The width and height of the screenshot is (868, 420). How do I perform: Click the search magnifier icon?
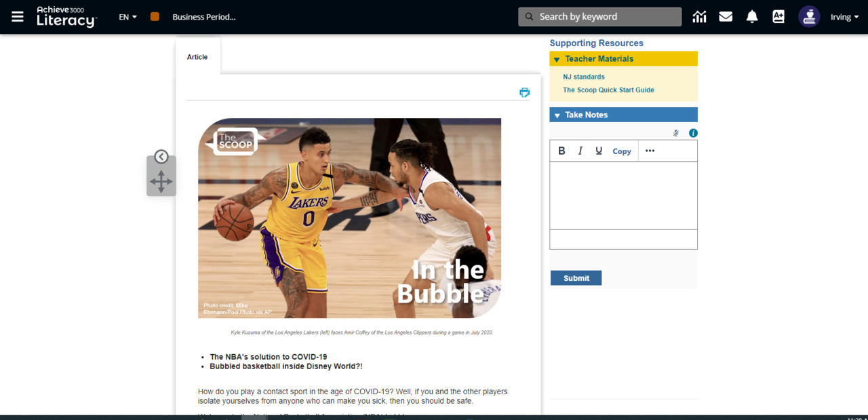point(529,17)
